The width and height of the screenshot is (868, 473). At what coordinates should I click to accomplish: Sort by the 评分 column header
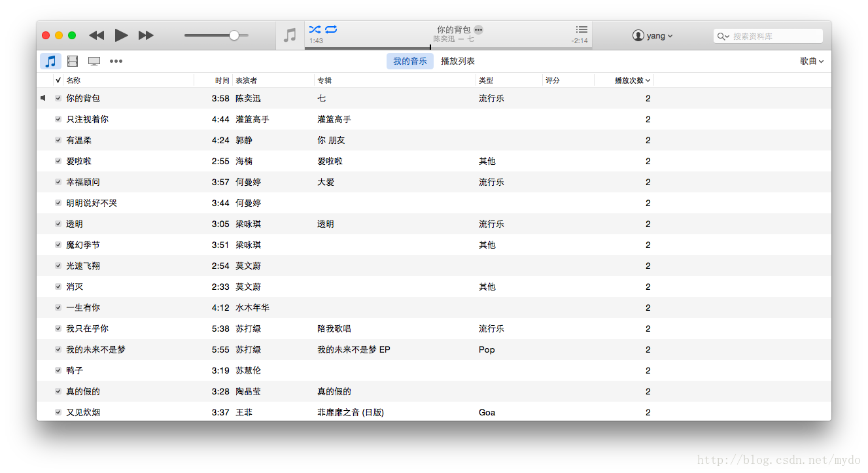[553, 80]
